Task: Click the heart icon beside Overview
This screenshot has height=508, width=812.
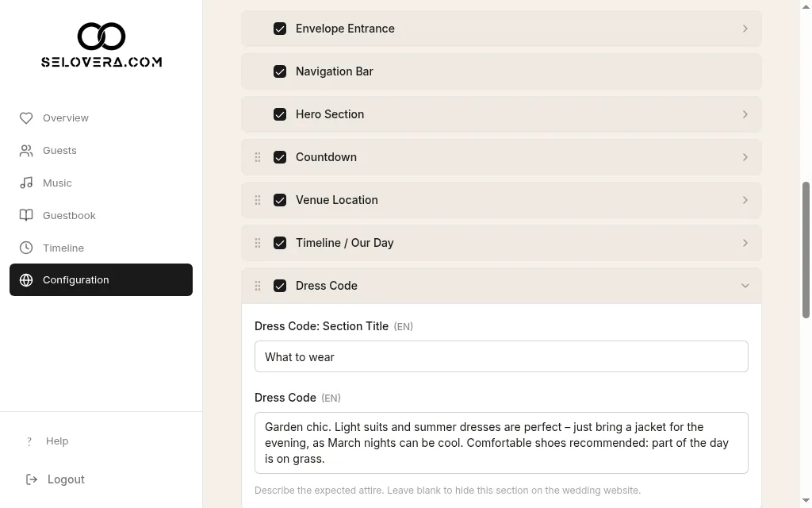Action: [x=26, y=118]
